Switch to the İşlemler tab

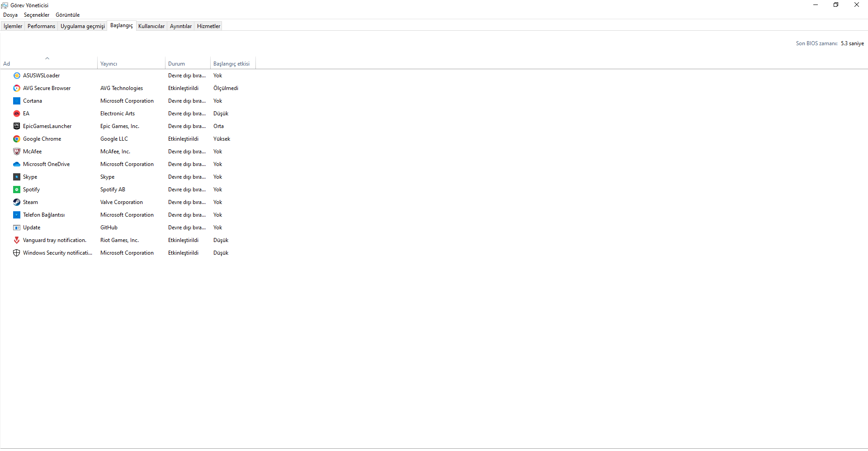point(13,26)
